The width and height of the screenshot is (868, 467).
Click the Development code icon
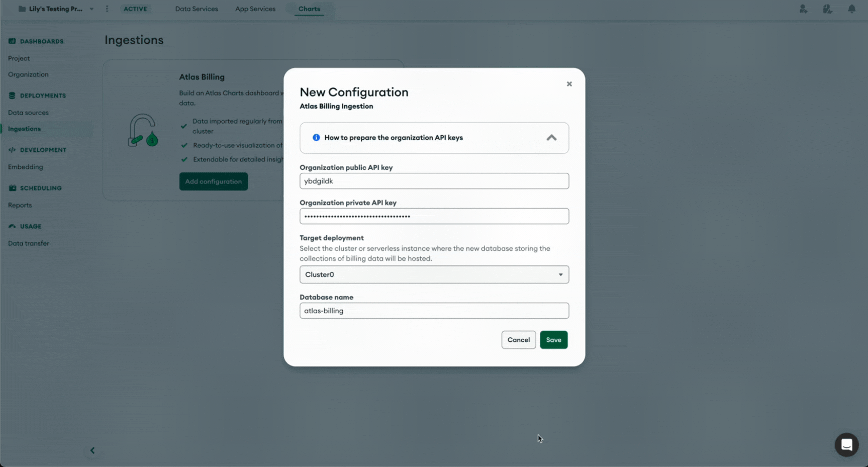click(12, 150)
